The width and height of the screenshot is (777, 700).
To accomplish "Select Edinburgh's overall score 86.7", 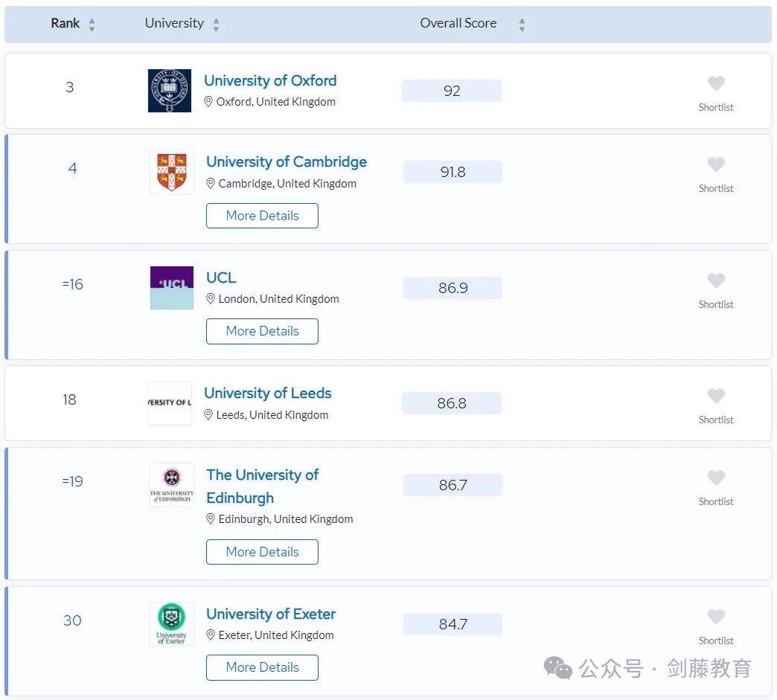I will (x=453, y=485).
